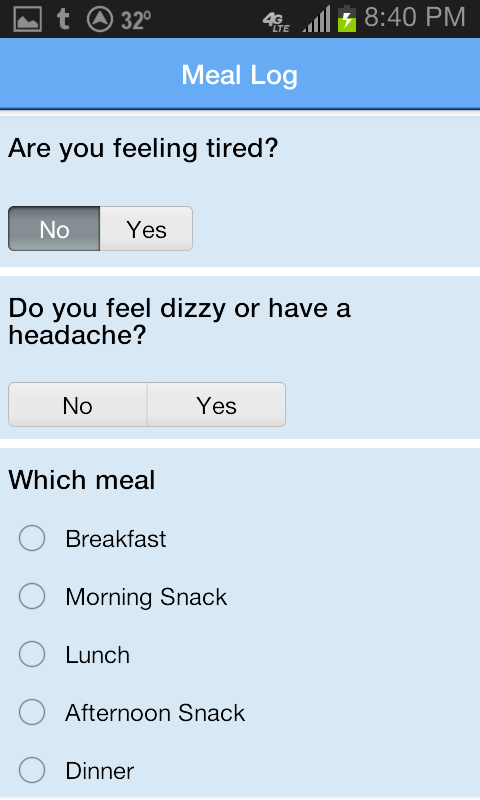The image size is (480, 800).
Task: Tap the 32° weather temperature indicator
Action: (136, 20)
